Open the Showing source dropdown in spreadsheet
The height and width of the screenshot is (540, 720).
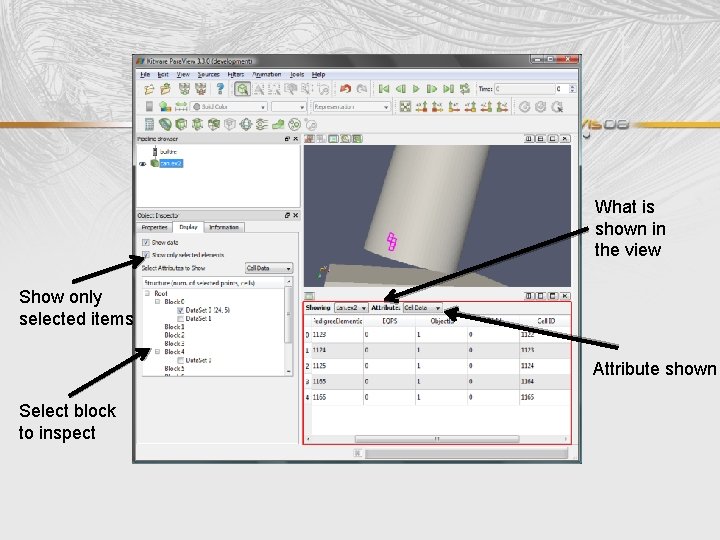pyautogui.click(x=351, y=308)
